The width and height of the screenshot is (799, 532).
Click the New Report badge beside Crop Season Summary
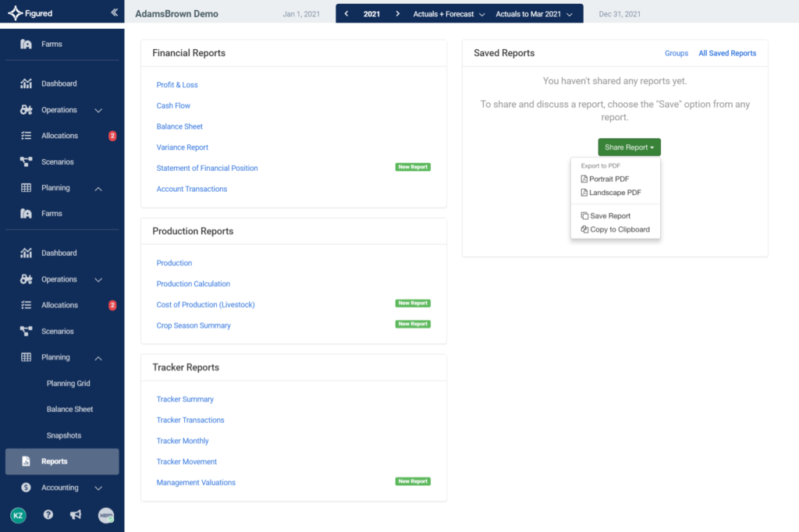tap(413, 324)
